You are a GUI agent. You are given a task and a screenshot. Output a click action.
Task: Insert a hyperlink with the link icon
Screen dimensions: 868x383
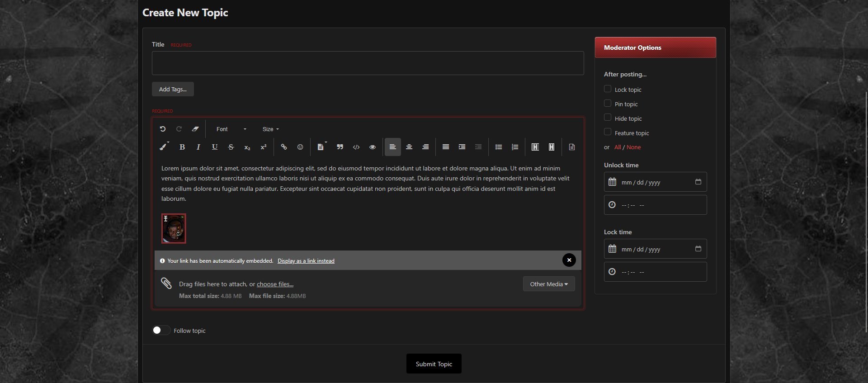pos(284,147)
